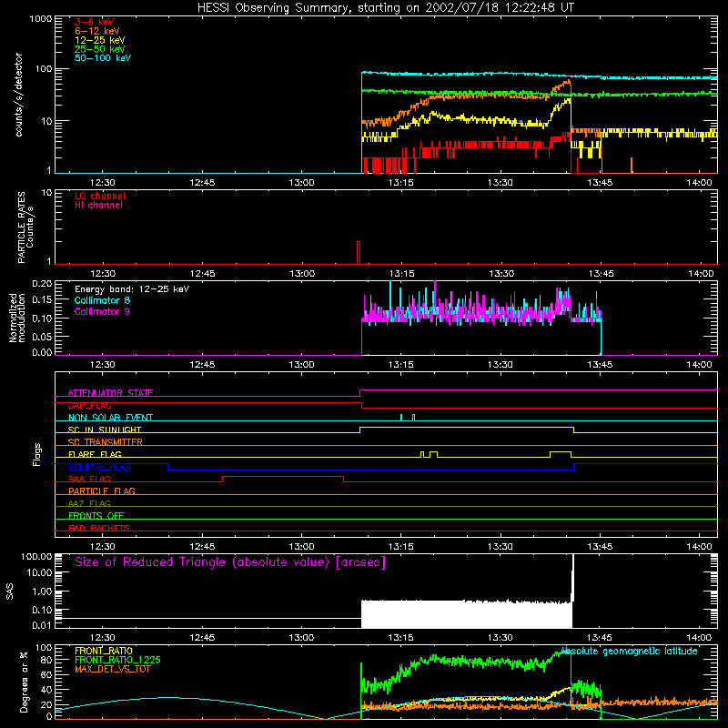Click '13:30' time label under SAS panel

[x=500, y=638]
